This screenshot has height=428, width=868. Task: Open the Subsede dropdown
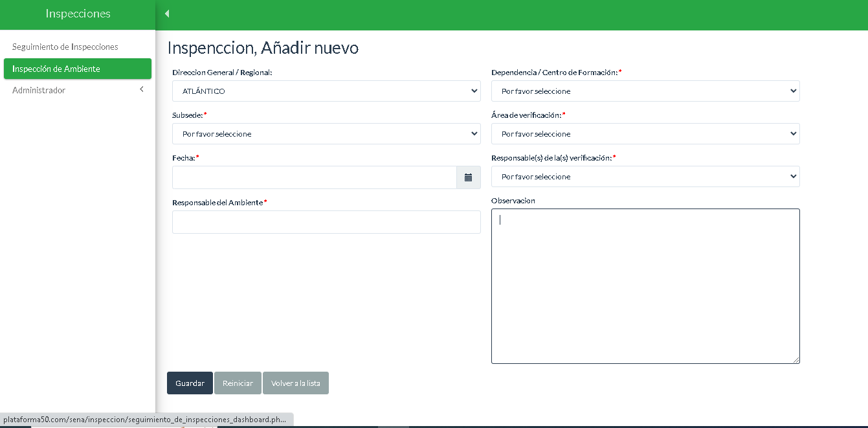click(326, 134)
